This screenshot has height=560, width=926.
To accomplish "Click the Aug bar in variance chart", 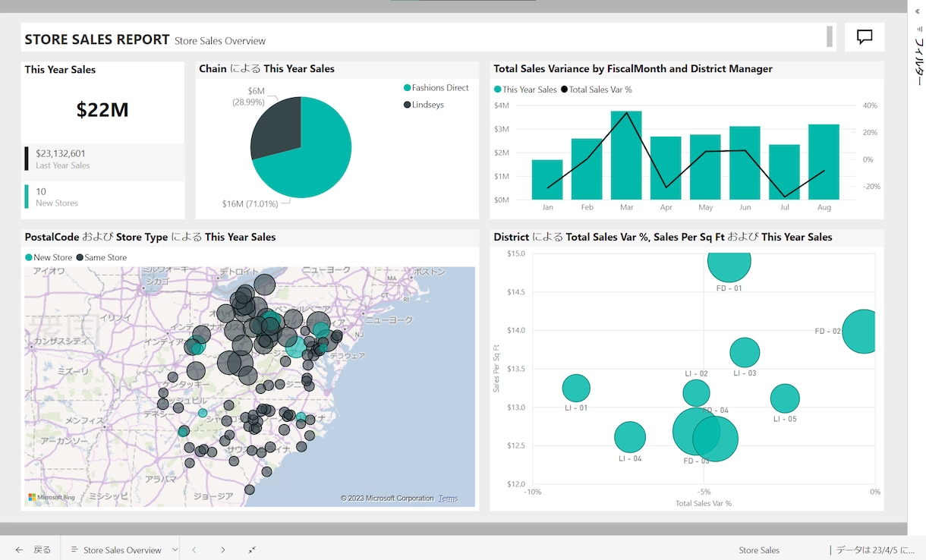I will (824, 162).
